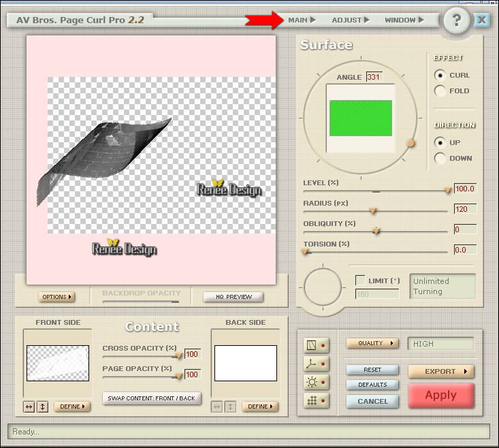Open the ADJUST menu
Viewport: 499px width, 448px height.
coord(351,20)
